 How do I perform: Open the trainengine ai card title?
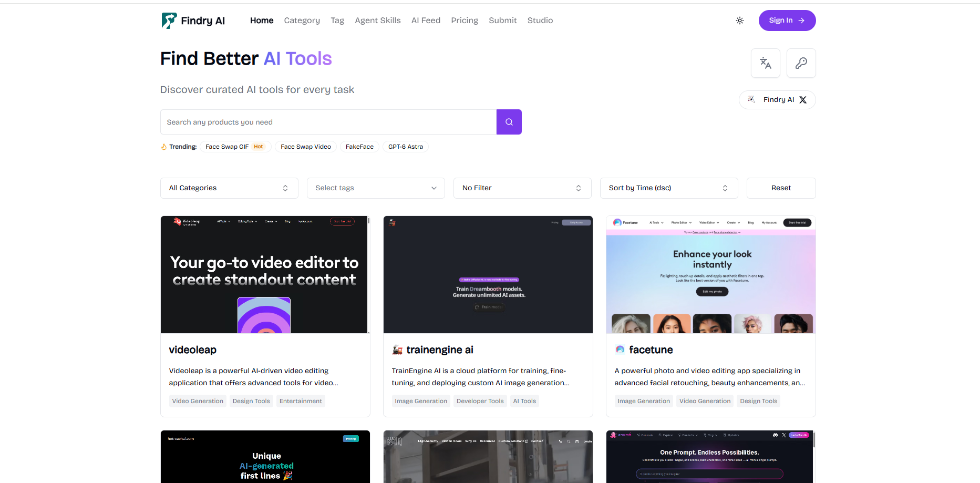pyautogui.click(x=440, y=350)
